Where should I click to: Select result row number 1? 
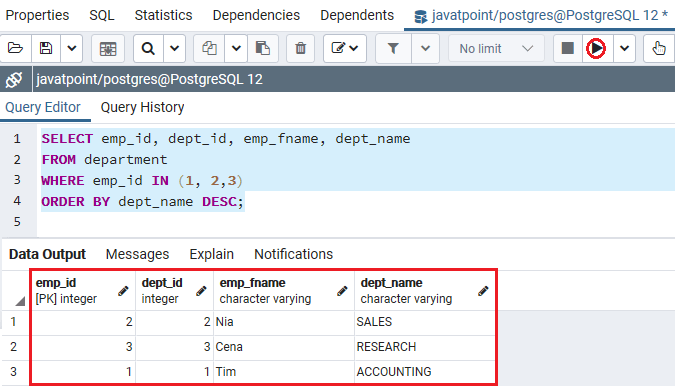tap(13, 322)
